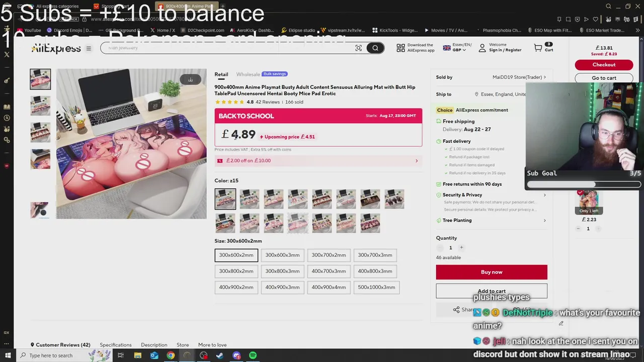Open the YouTube bookmark
Image resolution: width=644 pixels, height=362 pixels.
[28, 30]
